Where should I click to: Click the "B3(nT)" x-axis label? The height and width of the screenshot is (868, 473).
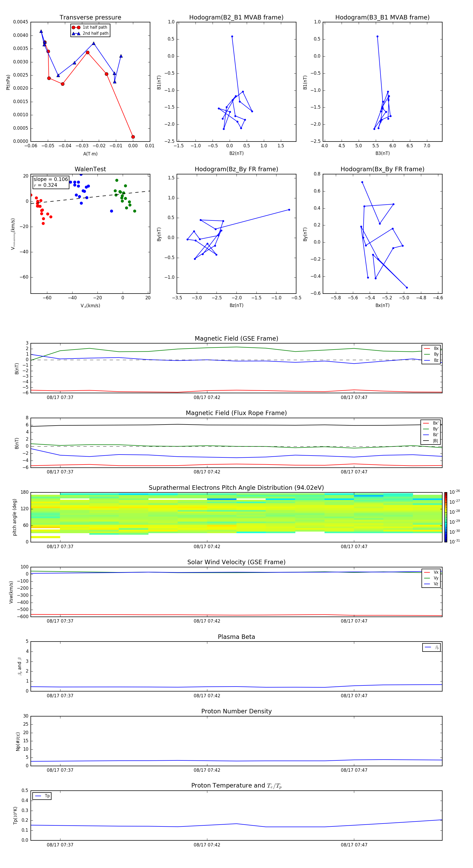tap(382, 153)
